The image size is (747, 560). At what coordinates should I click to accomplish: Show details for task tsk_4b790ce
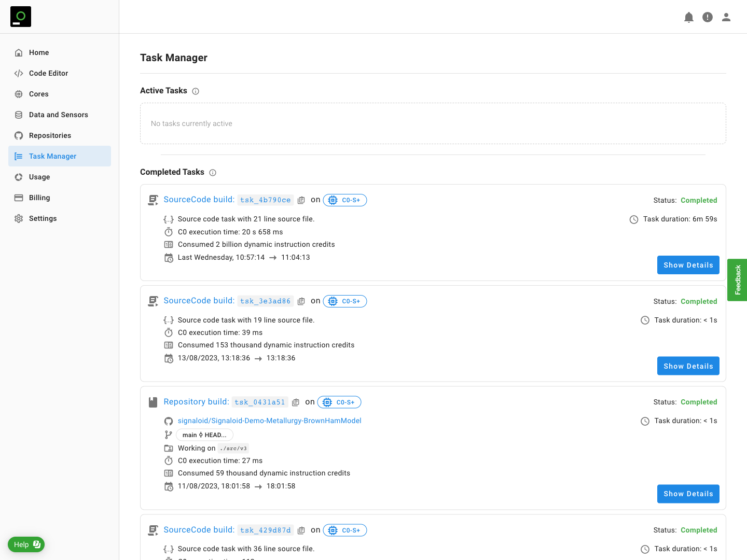pyautogui.click(x=688, y=265)
